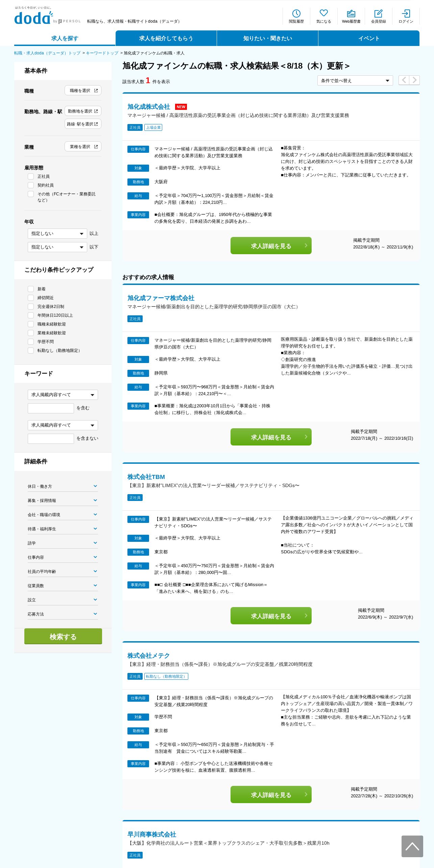The height and width of the screenshot is (868, 434).
Task: Click the 転勤なし（勤務地限定） tag on メテク
Action: [x=166, y=676]
